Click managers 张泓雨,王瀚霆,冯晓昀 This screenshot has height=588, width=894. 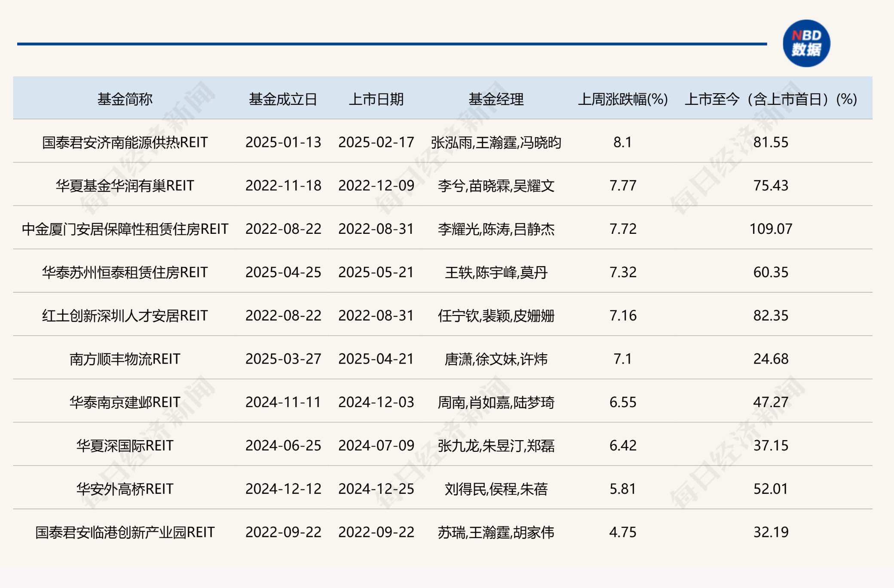(496, 143)
